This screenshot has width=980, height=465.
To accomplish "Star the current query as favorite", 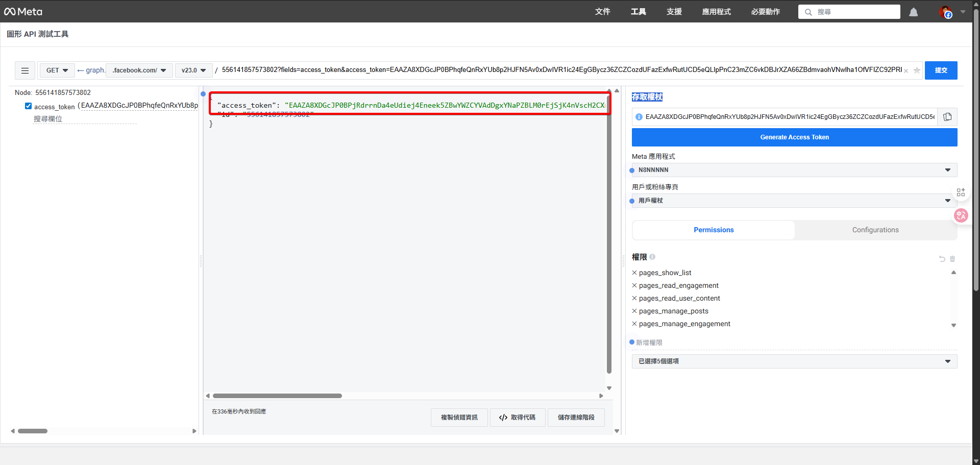I will (917, 70).
